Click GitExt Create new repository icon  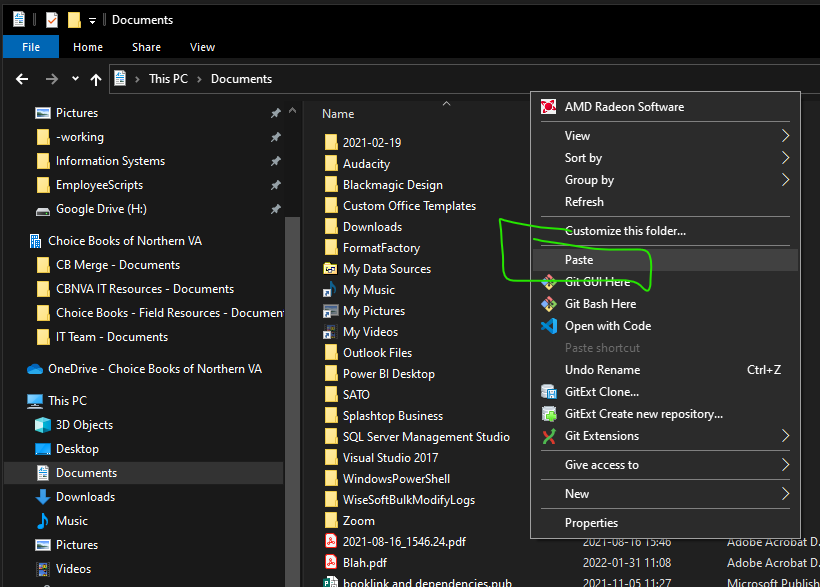(x=549, y=414)
